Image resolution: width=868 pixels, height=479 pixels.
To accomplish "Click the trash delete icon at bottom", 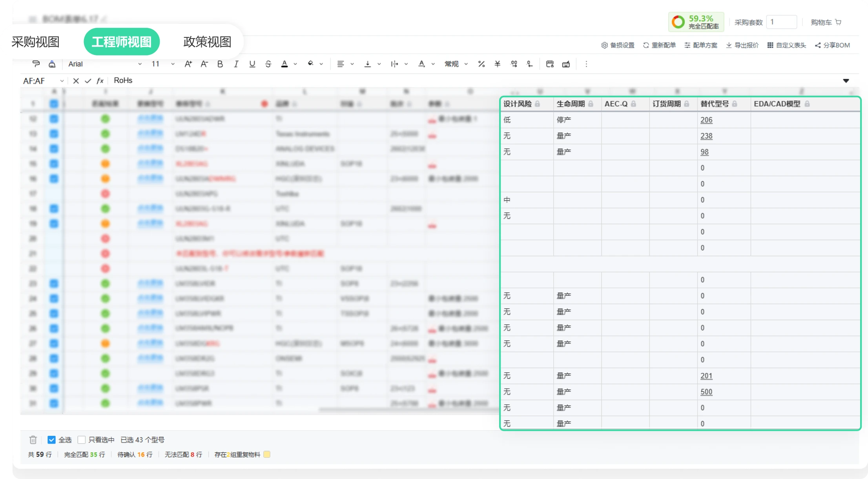I will pos(33,439).
